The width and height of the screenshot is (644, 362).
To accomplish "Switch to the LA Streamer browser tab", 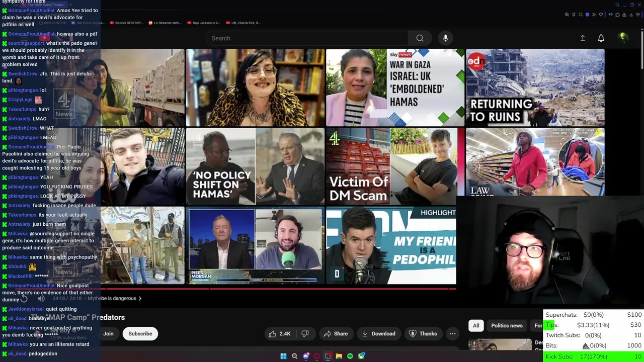I will (x=166, y=23).
